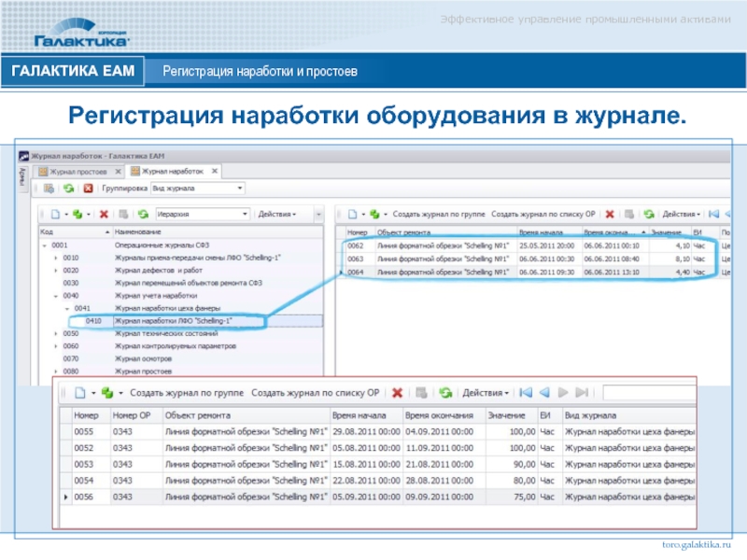This screenshot has width=747, height=560.
Task: Click the green refresh icon beside the Иерархия dropdown
Action: tap(143, 214)
